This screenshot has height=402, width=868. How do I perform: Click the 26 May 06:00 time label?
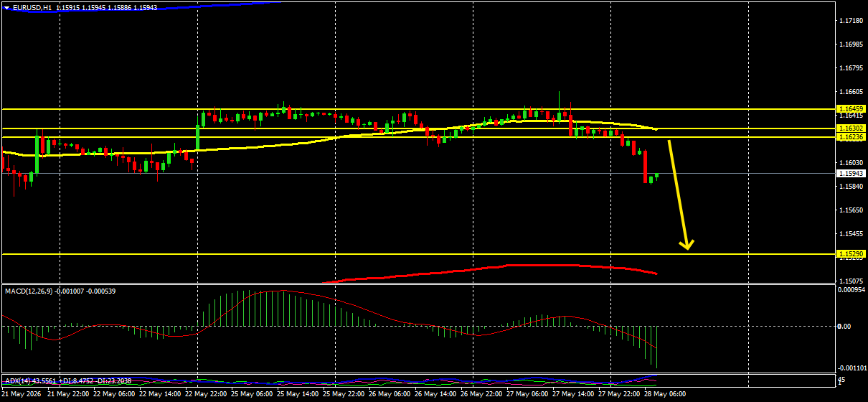[x=390, y=395]
